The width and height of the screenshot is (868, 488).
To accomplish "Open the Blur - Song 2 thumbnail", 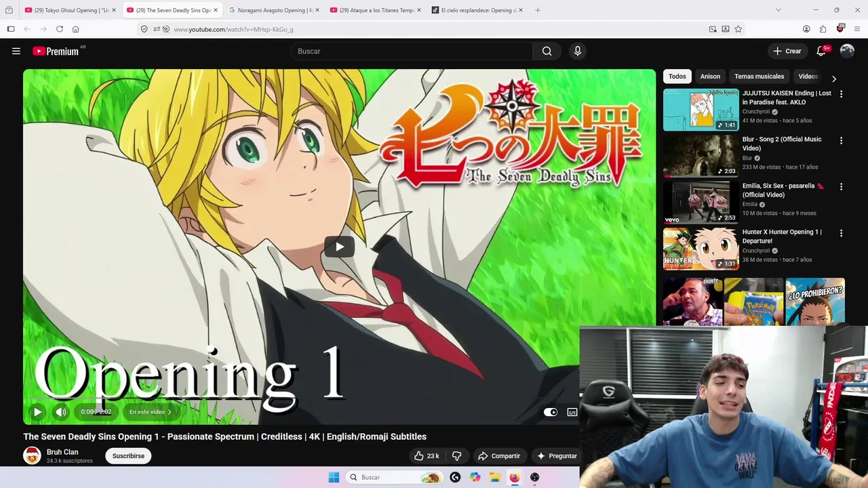I will click(x=701, y=156).
